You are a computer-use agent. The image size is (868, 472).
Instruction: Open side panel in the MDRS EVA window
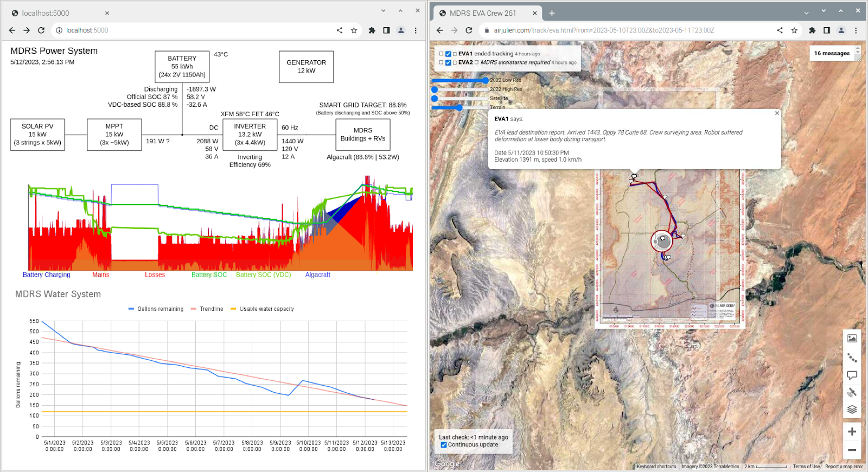pyautogui.click(x=827, y=30)
